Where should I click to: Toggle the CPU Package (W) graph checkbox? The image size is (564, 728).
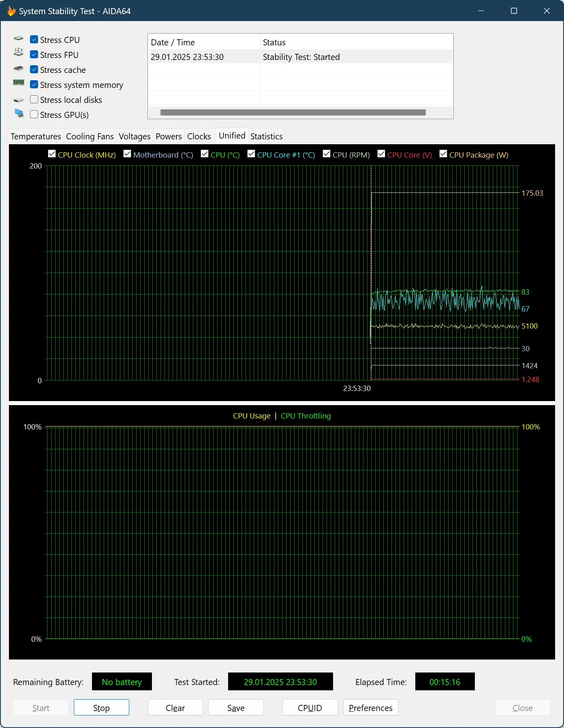point(443,154)
